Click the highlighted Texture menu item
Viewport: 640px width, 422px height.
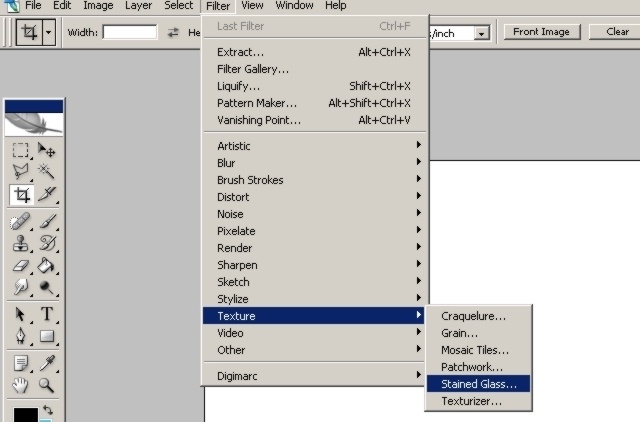(314, 316)
